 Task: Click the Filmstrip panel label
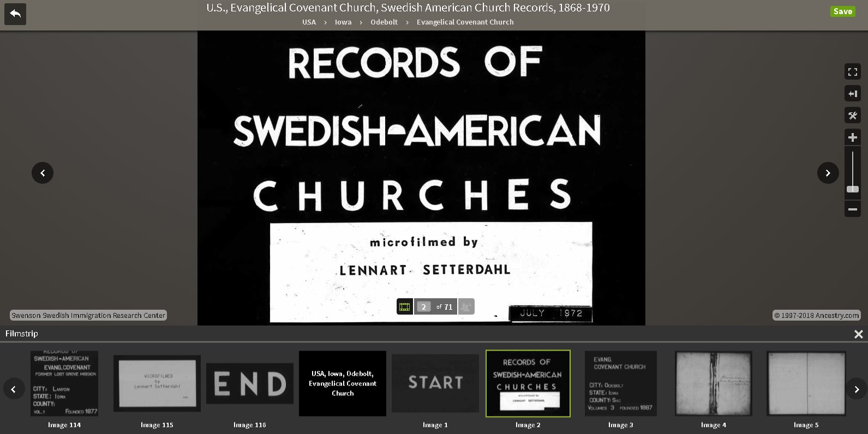(22, 334)
